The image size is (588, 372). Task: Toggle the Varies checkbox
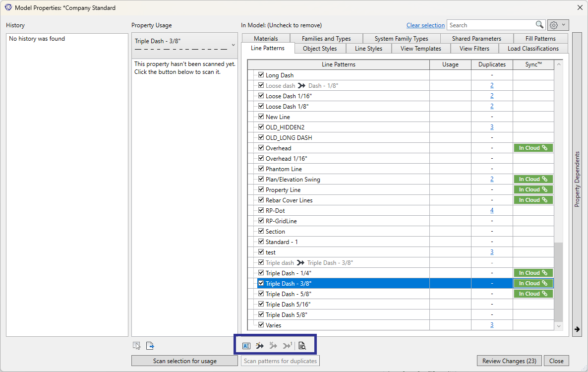[x=261, y=325]
